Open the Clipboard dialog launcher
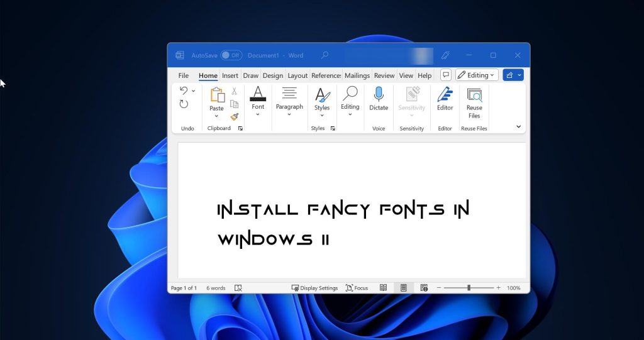This screenshot has width=644, height=340. coord(241,129)
